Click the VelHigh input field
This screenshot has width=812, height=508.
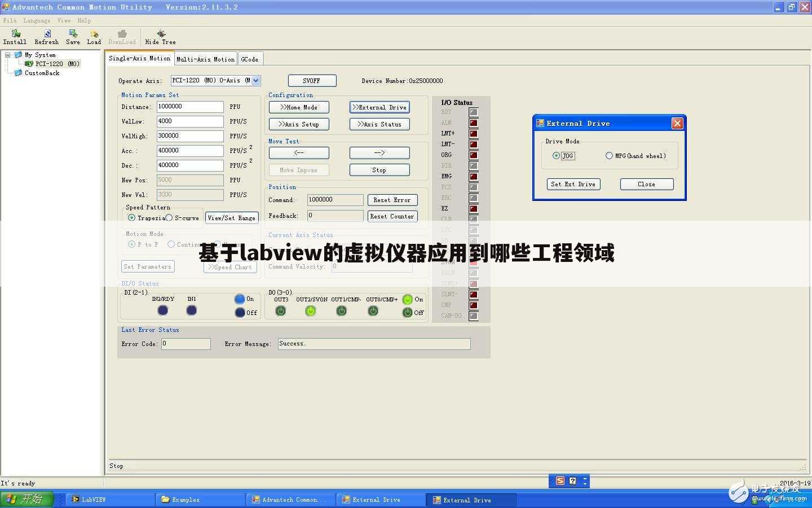pyautogui.click(x=190, y=136)
